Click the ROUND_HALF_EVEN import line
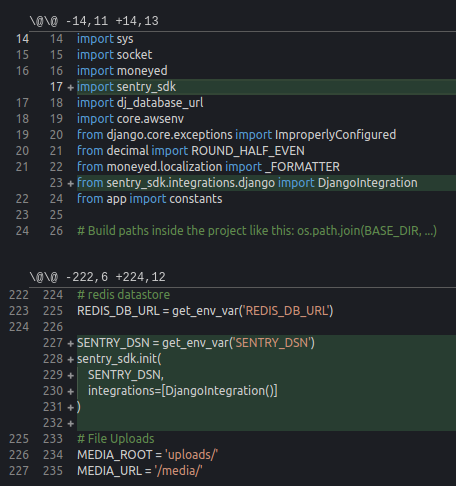Viewport: 456px width, 486px height. tap(191, 151)
